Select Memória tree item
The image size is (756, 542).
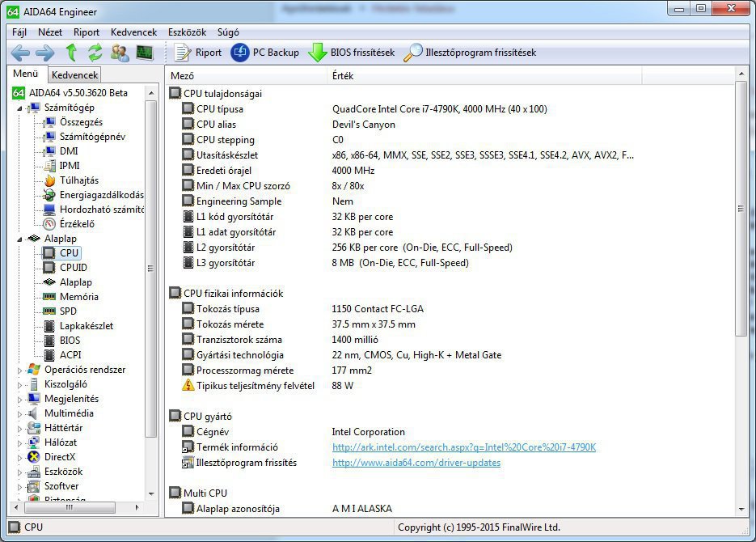pyautogui.click(x=78, y=297)
